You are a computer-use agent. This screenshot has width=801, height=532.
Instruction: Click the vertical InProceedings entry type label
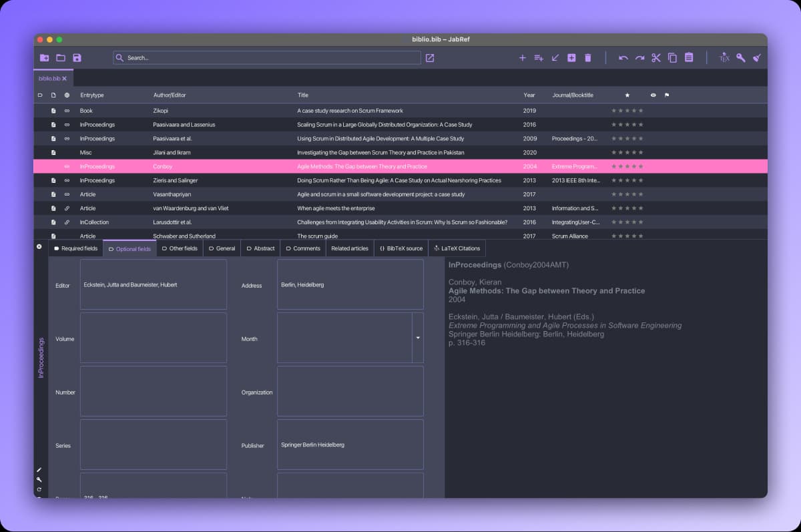tap(41, 358)
